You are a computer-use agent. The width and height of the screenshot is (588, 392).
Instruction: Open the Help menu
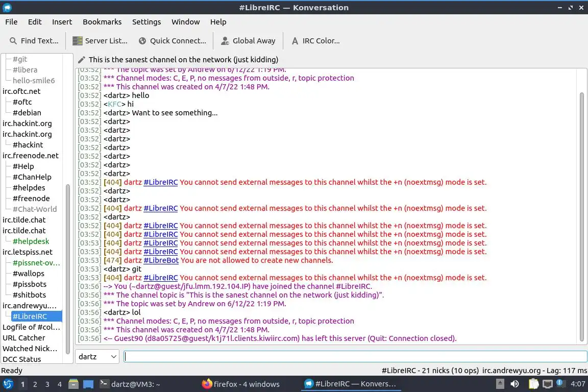218,22
